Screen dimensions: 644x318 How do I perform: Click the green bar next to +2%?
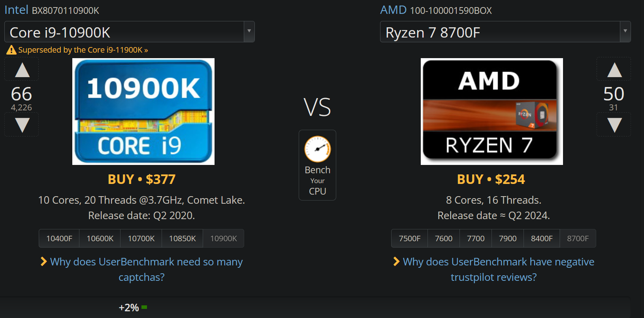click(x=144, y=307)
